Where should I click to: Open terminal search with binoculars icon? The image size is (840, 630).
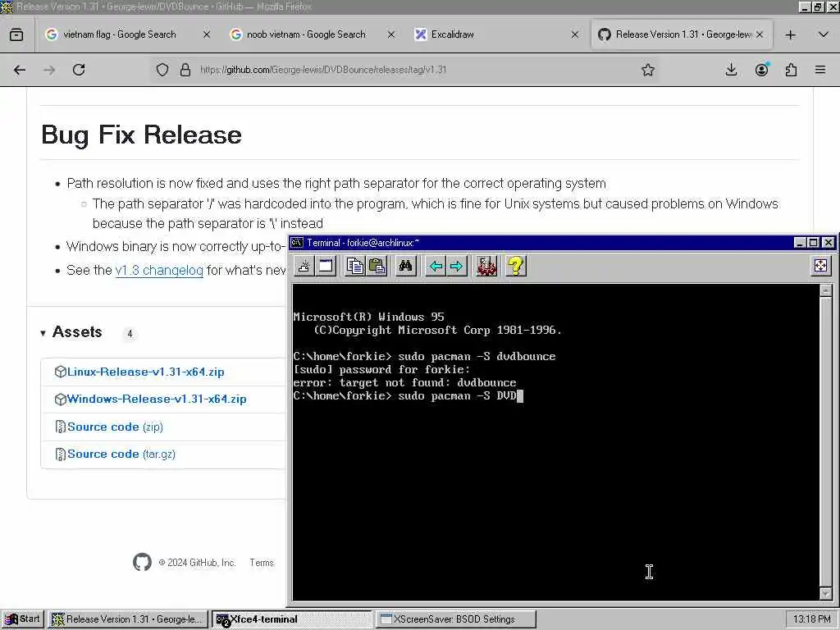point(405,266)
